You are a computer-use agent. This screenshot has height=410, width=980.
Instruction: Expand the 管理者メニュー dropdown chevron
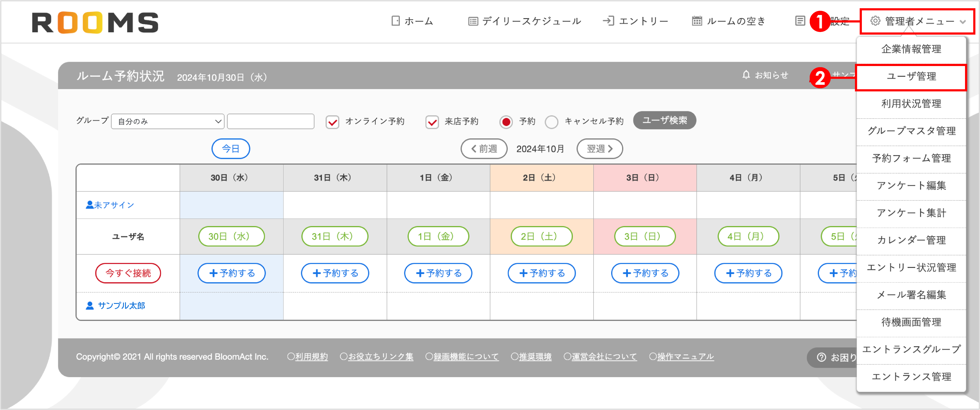point(962,22)
